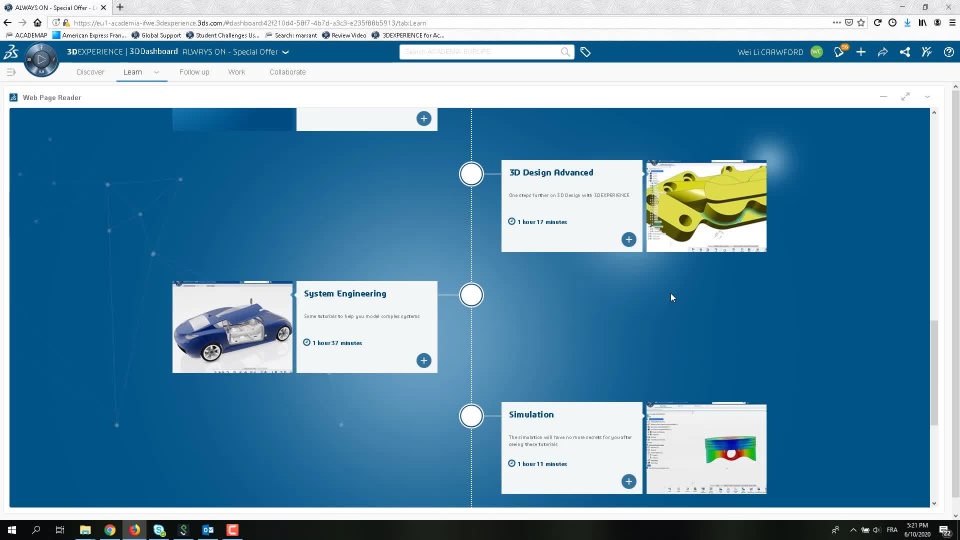
Task: Select the ALWAYS ON browser tab
Action: (55, 7)
